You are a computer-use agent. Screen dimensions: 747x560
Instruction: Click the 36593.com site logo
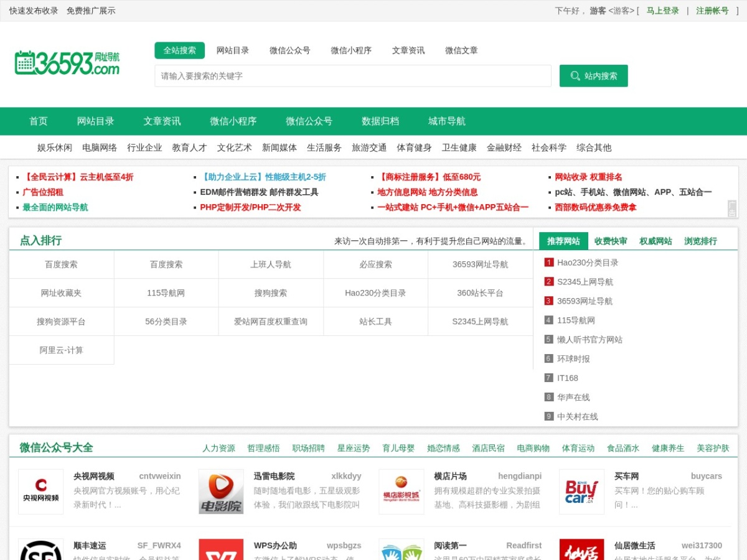67,63
